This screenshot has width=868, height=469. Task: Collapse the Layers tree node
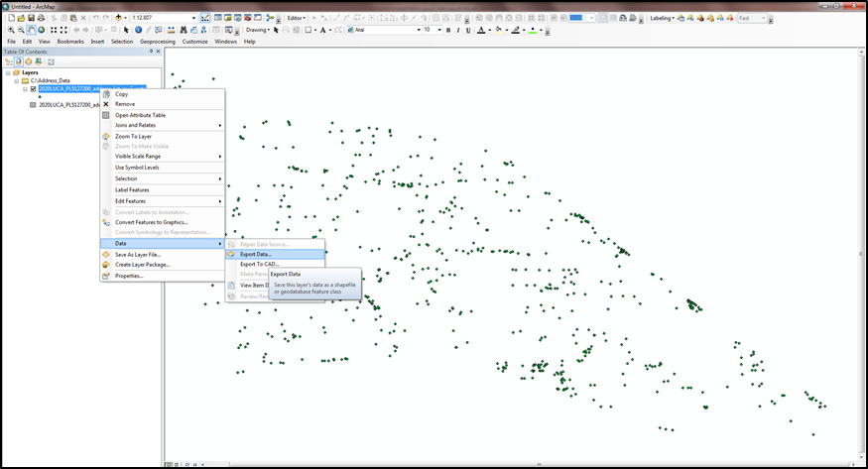pyautogui.click(x=7, y=72)
